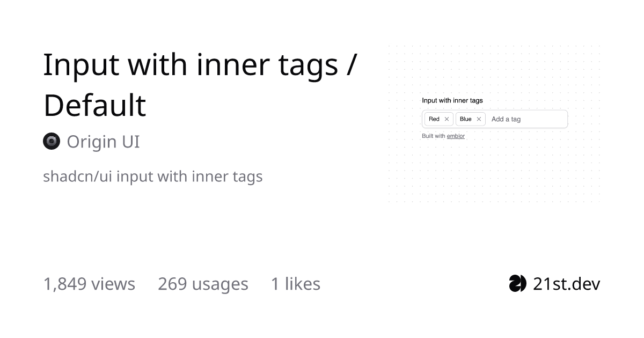
Task: Remove the Blue tag with its X icon
Action: pos(479,119)
